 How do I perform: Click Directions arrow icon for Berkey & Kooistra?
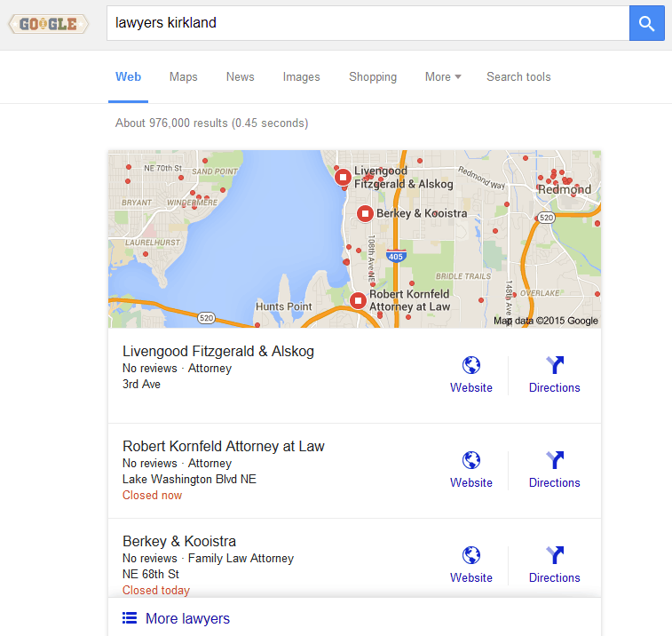555,555
